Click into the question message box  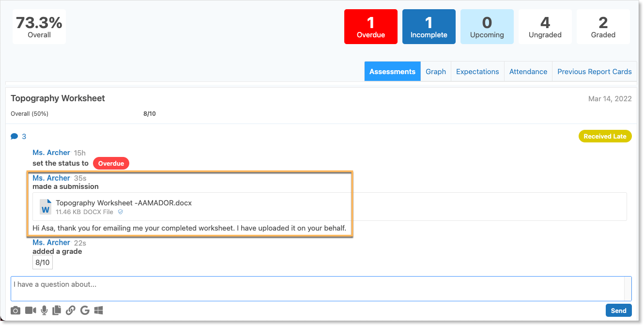coord(321,289)
